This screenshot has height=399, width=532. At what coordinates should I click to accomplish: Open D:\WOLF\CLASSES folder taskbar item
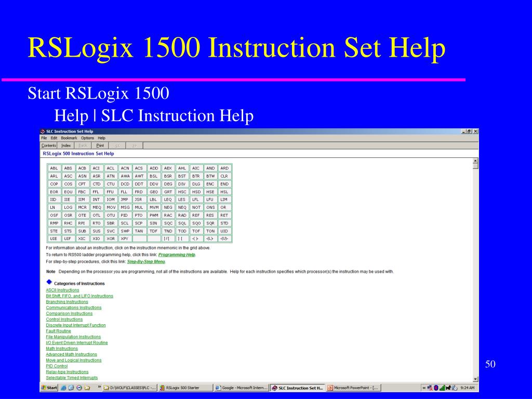pos(129,388)
